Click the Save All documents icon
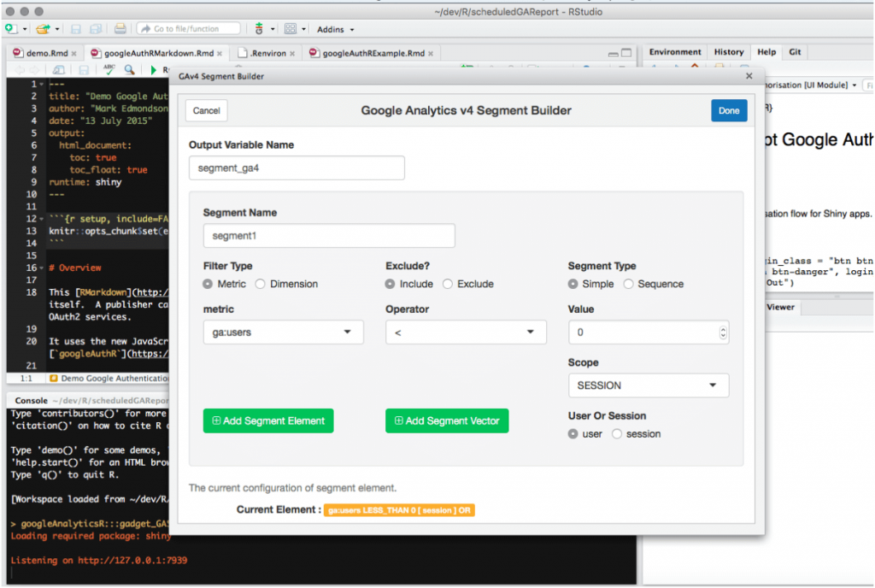Screen dimensions: 875x588 point(96,28)
